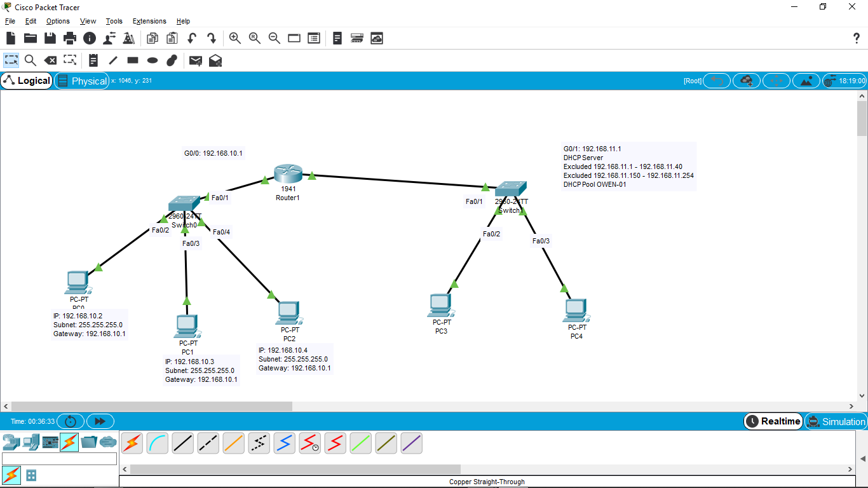This screenshot has width=868, height=488.
Task: Add a Complex PDU open envelope
Action: tap(215, 60)
